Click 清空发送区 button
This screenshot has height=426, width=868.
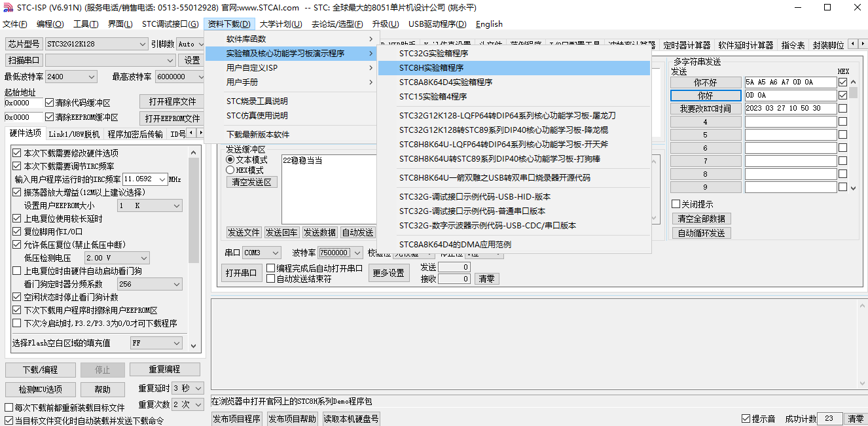252,183
